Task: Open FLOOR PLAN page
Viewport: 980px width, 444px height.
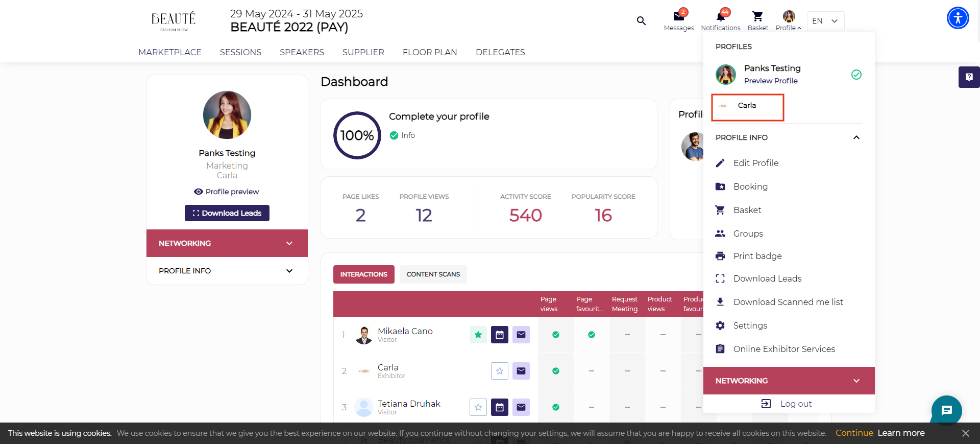Action: 430,52
